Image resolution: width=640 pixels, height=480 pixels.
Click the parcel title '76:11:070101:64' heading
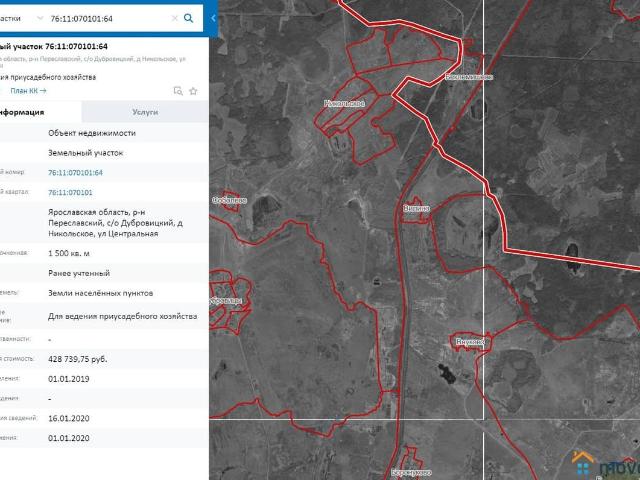tap(76, 47)
